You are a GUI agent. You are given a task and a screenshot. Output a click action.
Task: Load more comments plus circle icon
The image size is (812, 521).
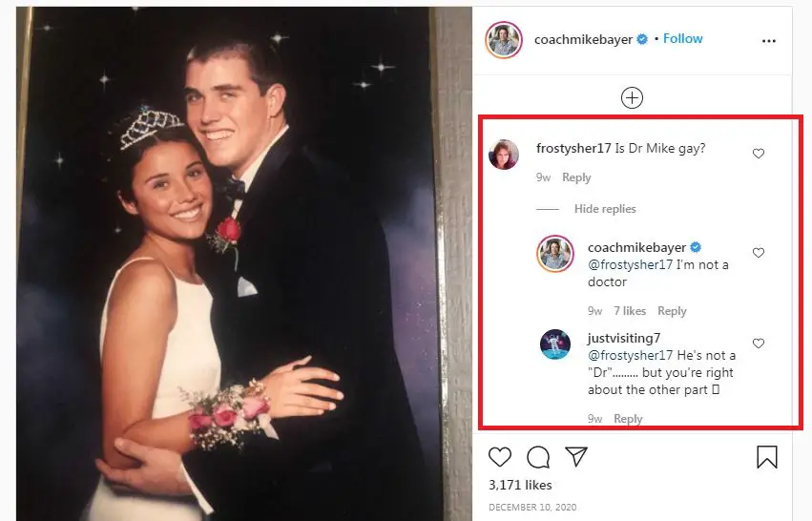[x=632, y=97]
